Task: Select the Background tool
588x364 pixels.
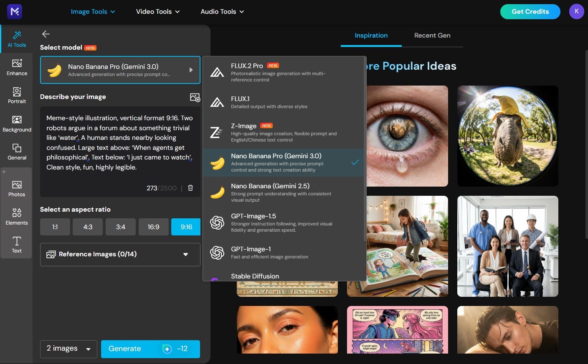Action: click(17, 123)
